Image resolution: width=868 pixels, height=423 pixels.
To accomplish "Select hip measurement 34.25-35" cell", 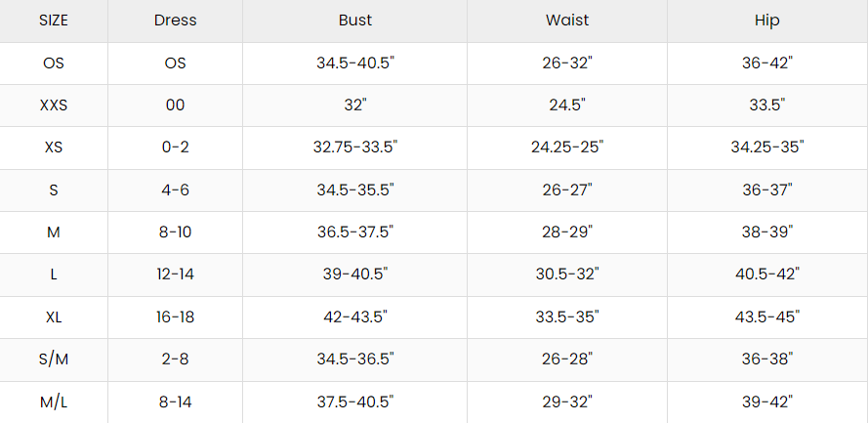I will coord(767,148).
